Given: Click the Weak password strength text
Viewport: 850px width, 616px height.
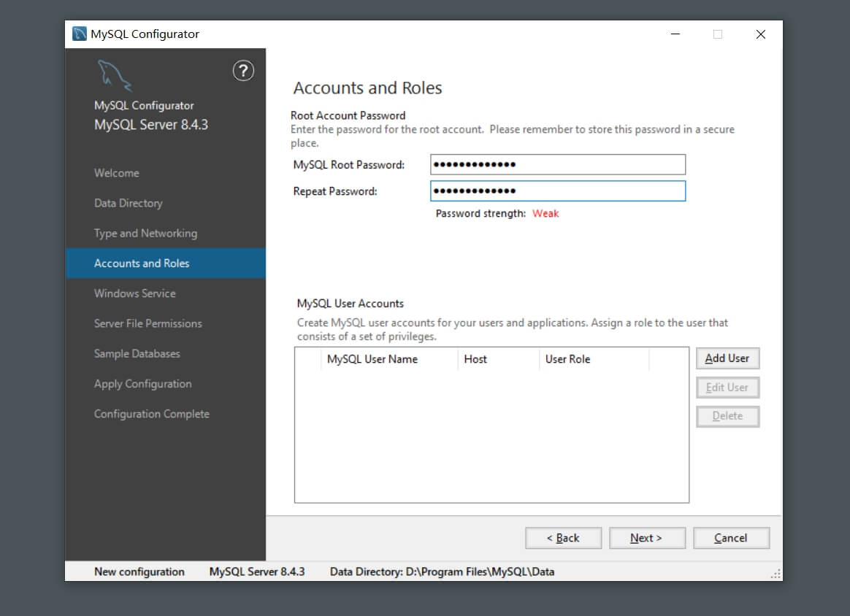Looking at the screenshot, I should [545, 213].
